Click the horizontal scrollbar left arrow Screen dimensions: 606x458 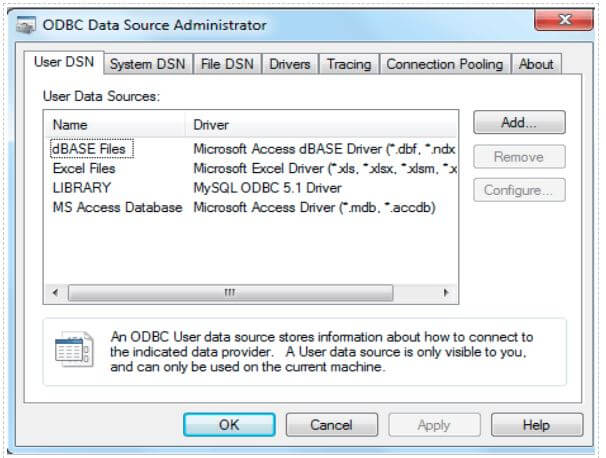coord(56,293)
